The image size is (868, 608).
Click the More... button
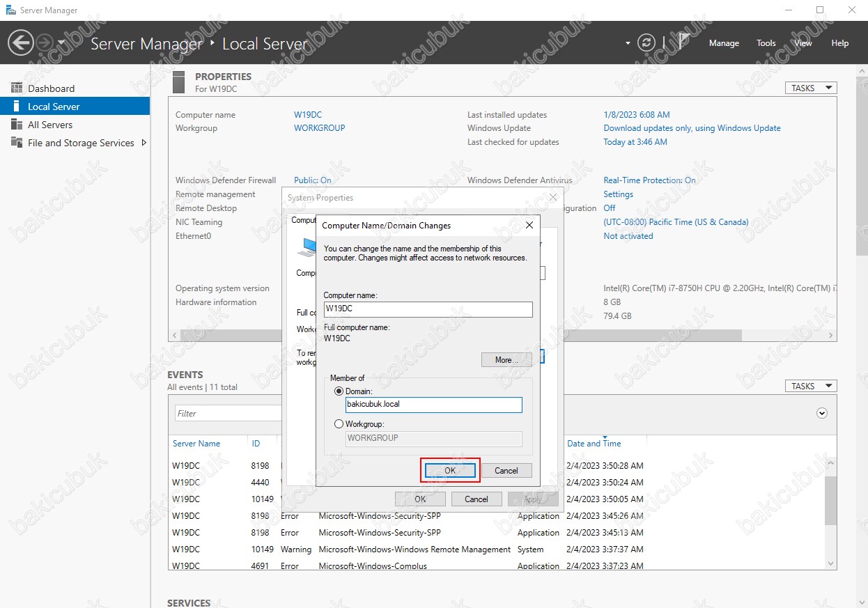pos(506,360)
